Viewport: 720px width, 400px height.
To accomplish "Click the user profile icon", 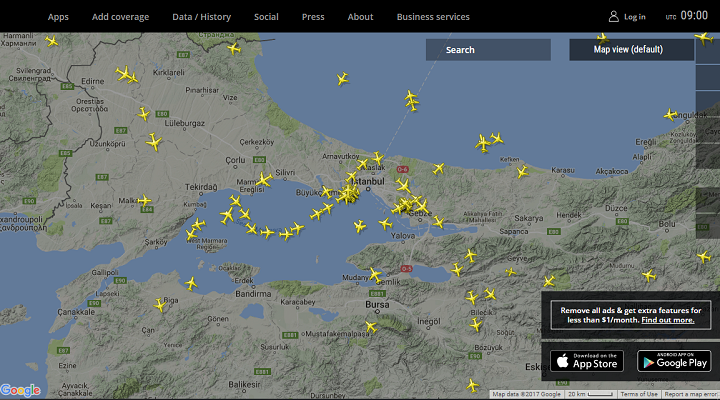I will (613, 17).
